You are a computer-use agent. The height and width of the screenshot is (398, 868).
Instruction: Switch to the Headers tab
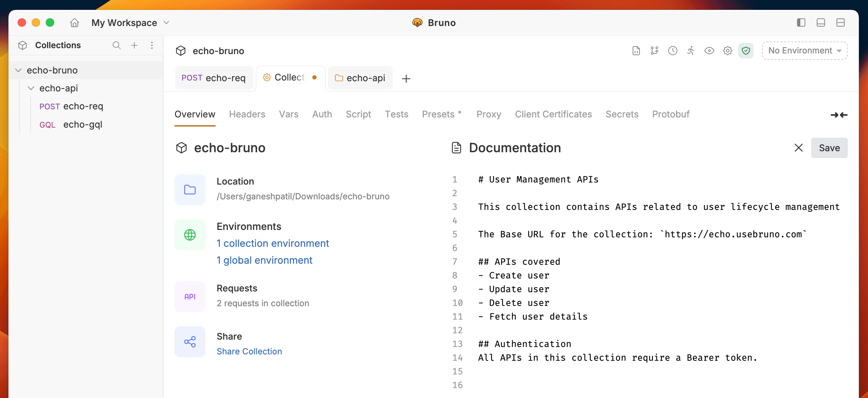(247, 114)
